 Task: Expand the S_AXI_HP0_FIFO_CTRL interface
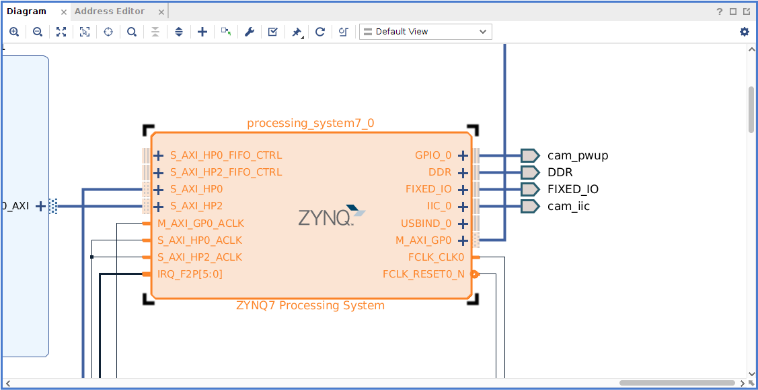158,156
